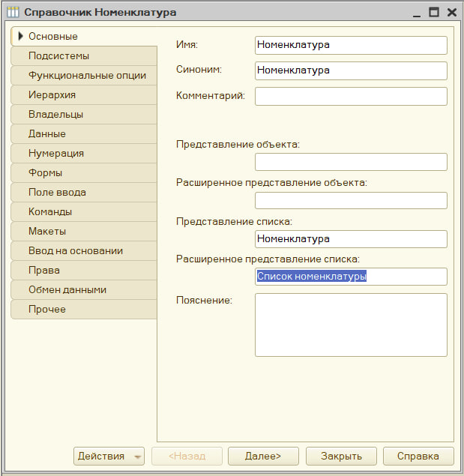The width and height of the screenshot is (464, 476).
Task: Go to the Владельцы tab
Action: coord(84,114)
